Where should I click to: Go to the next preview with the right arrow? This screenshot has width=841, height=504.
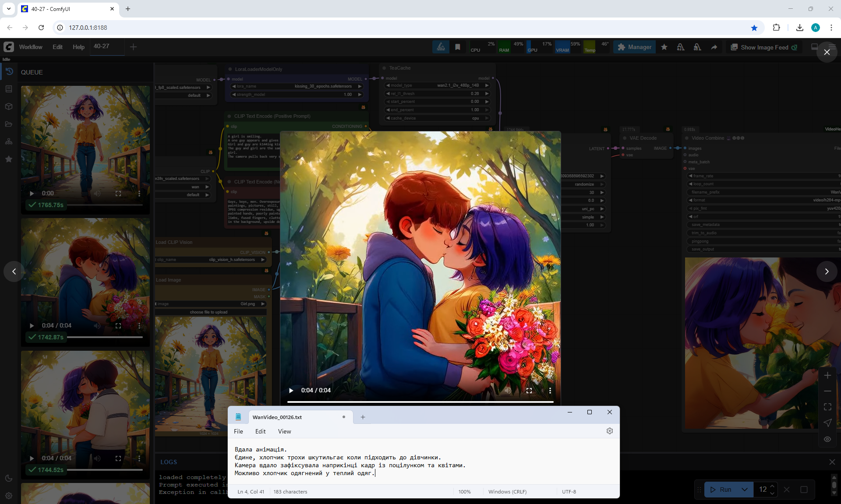(827, 271)
